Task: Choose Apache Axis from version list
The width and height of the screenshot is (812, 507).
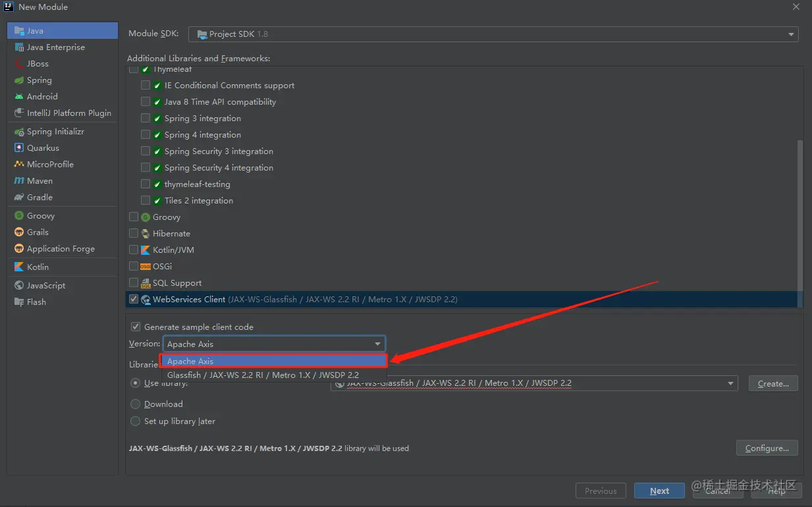Action: [x=274, y=361]
